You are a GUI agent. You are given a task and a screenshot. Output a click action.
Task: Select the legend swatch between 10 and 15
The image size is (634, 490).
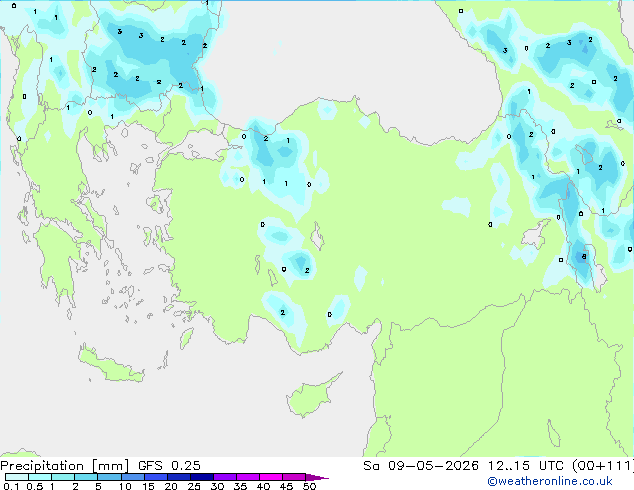(132, 477)
